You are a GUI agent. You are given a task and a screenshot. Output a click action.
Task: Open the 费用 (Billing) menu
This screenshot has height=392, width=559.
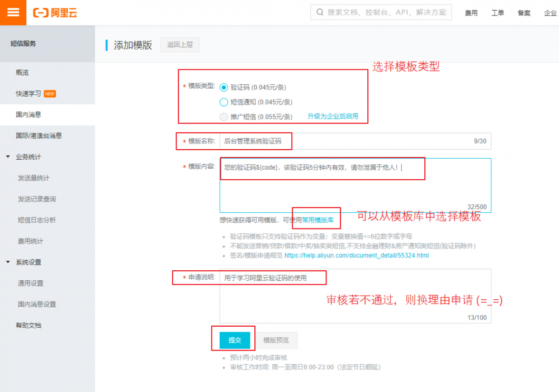(471, 12)
